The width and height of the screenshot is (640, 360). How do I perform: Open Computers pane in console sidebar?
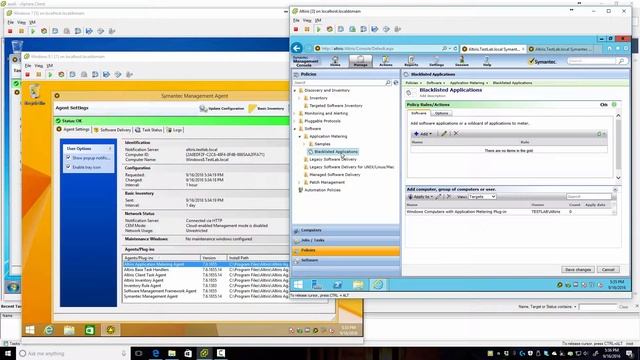coord(346,230)
